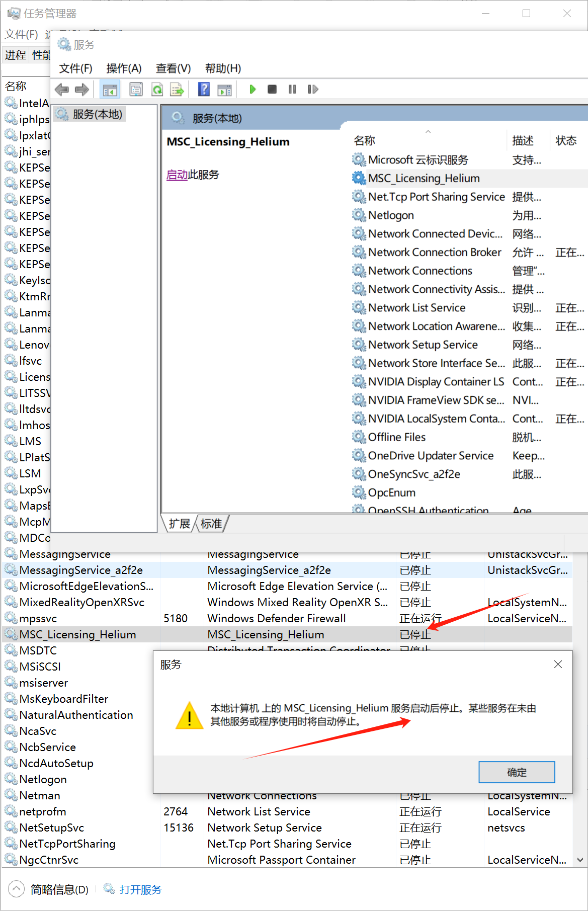The height and width of the screenshot is (911, 588).
Task: Click scrollbar down arrow in Task Manager list
Action: [580, 860]
